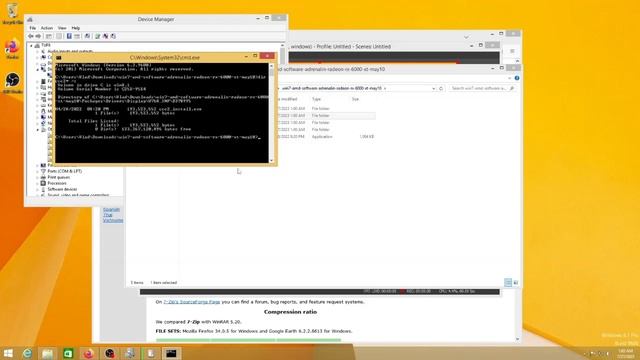Switch Explorer to Large icons view

[x=516, y=282]
